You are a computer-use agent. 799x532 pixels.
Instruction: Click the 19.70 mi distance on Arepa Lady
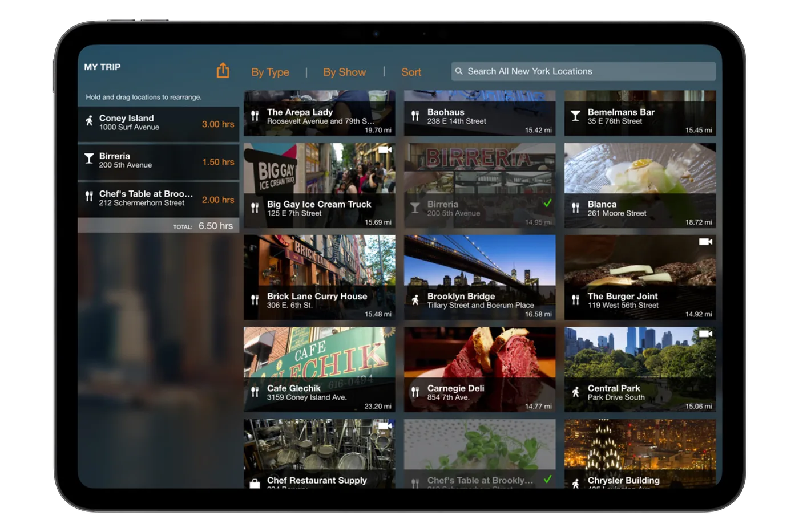(x=378, y=130)
